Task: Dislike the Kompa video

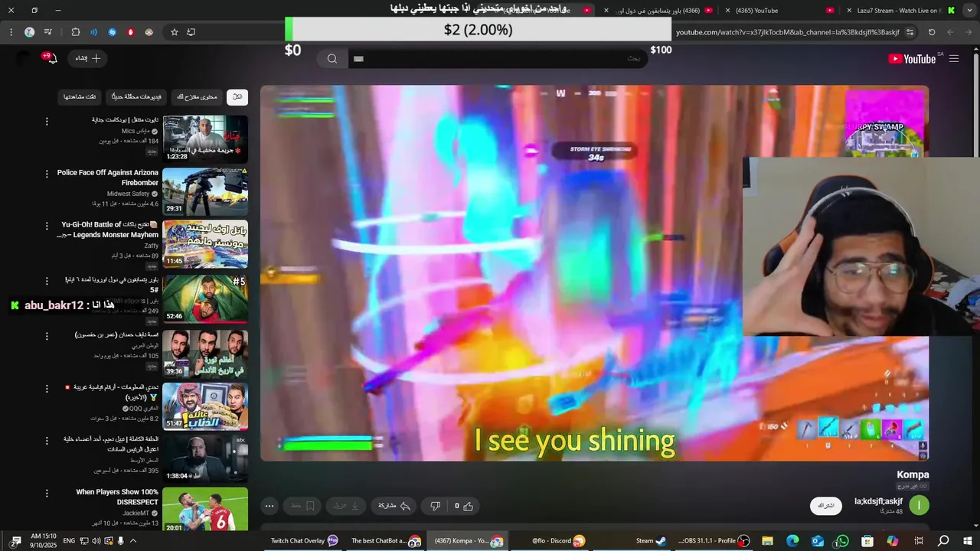Action: 435,506
